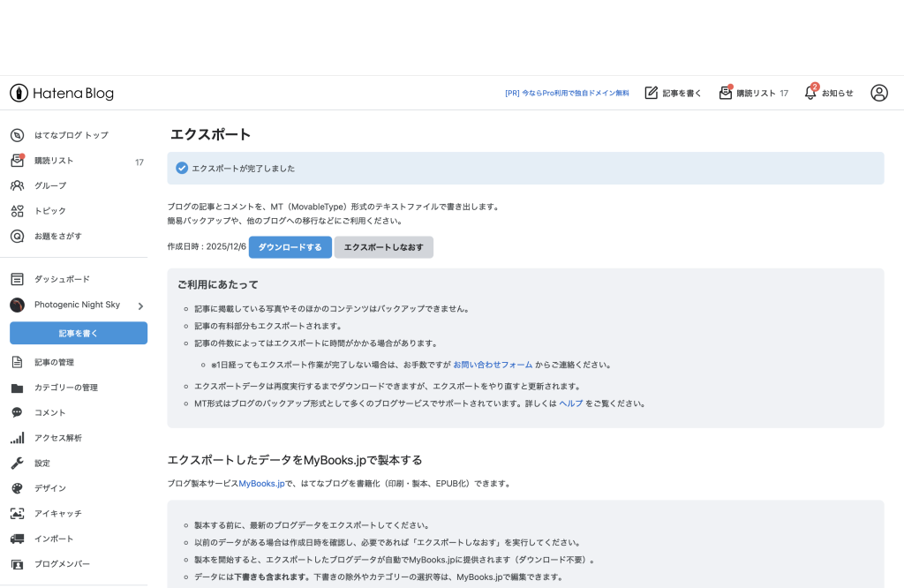Click the 記事を書く pencil icon in header

pos(652,93)
